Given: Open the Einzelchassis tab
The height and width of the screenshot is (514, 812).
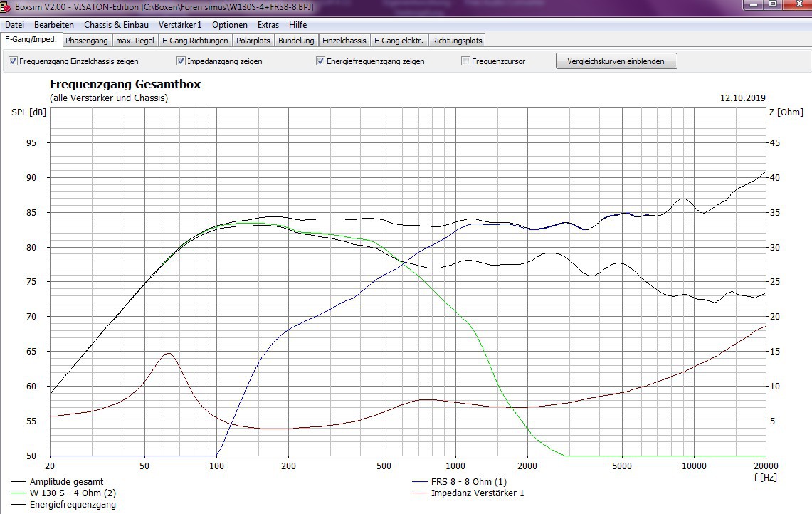Looking at the screenshot, I should point(344,41).
